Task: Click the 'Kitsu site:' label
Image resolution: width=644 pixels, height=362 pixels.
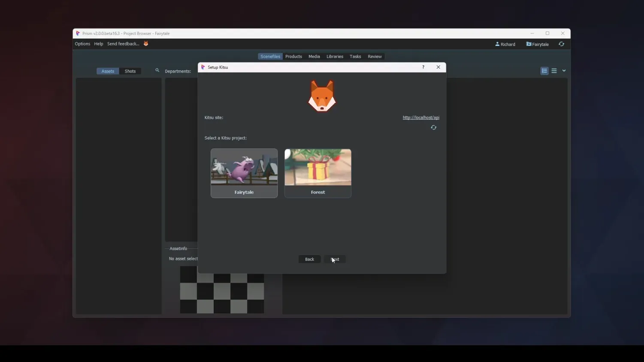Action: coord(214,118)
